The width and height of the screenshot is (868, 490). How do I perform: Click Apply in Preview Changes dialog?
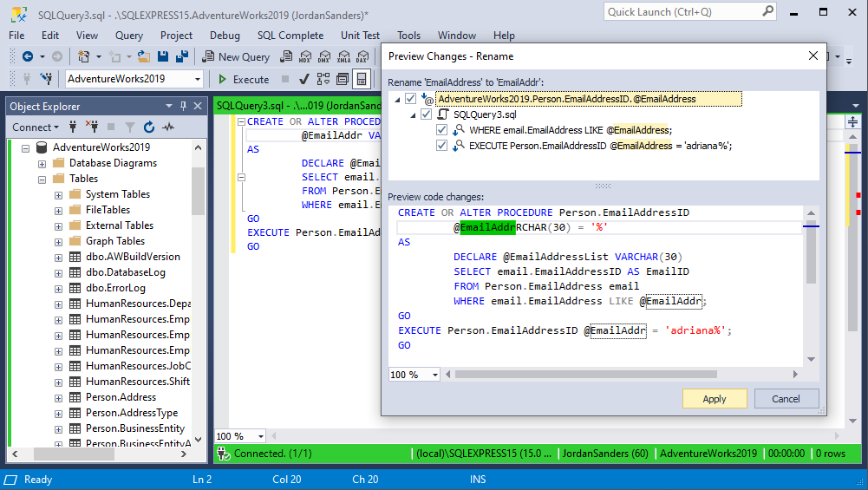715,399
